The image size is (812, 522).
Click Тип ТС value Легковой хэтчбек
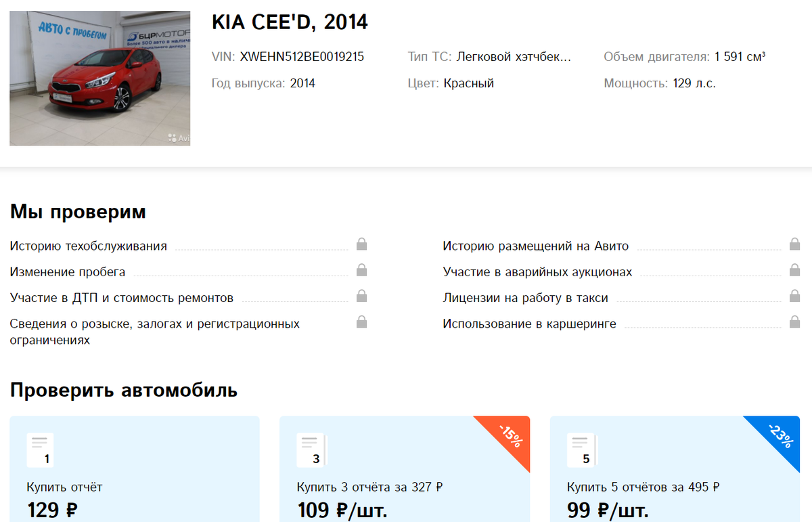[514, 57]
